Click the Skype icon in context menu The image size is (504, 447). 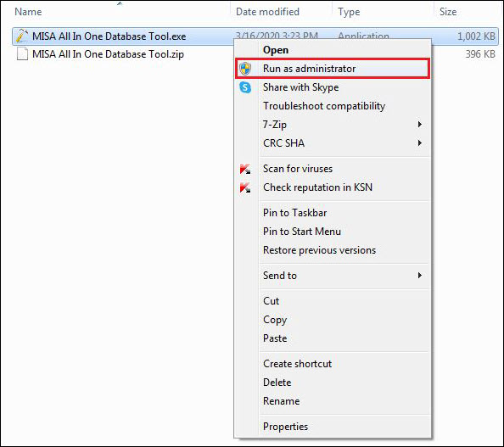coord(245,87)
